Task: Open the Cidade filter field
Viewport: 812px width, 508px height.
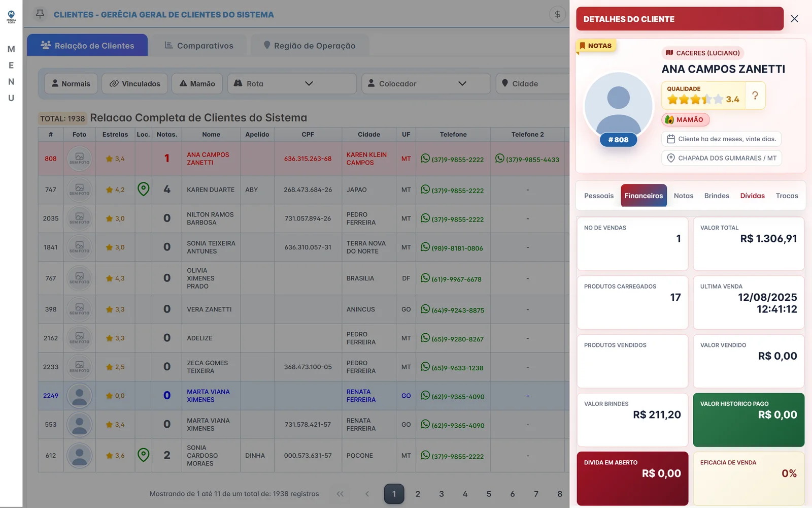Action: coord(532,83)
